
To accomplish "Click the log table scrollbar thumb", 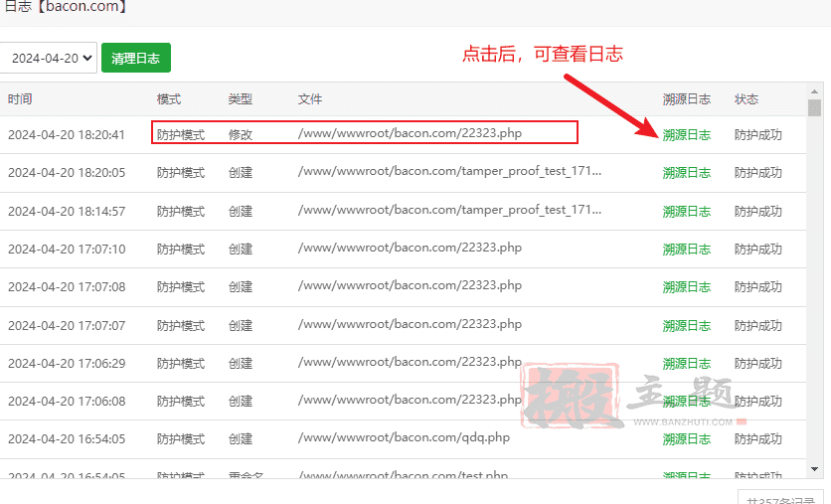I will click(x=814, y=107).
